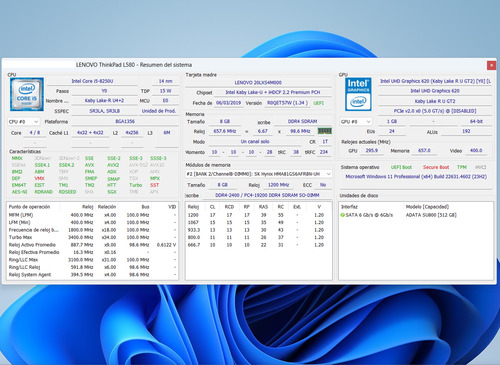Click the Intel Core i5-8250U name field

point(92,81)
